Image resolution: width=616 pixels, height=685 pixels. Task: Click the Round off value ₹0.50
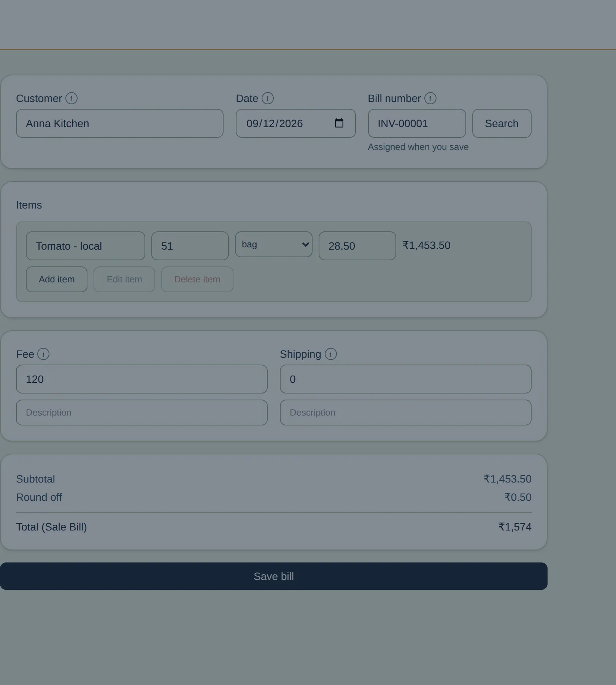coord(518,497)
